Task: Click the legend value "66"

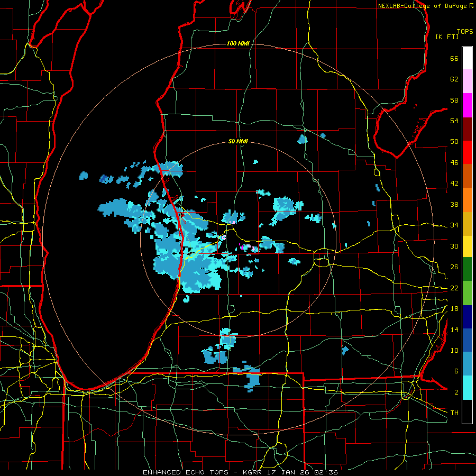Action: tap(454, 59)
